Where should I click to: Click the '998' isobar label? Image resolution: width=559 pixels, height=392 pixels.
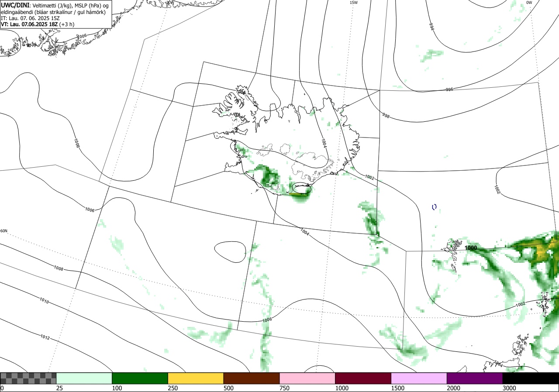[386, 116]
